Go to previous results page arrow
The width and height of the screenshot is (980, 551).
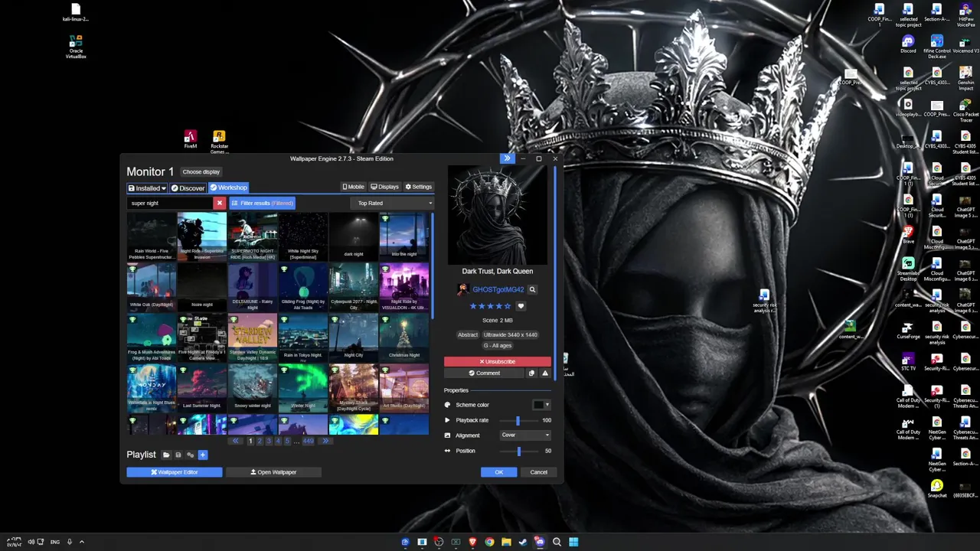(236, 441)
